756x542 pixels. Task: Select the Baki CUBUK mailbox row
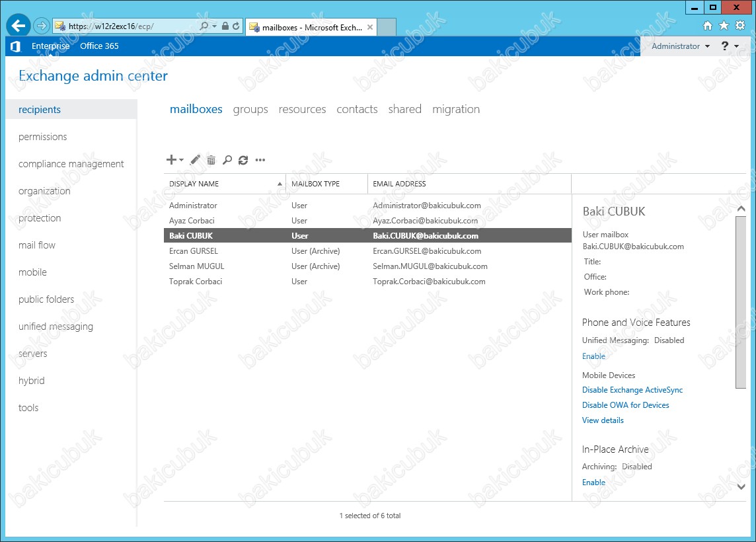tap(367, 236)
